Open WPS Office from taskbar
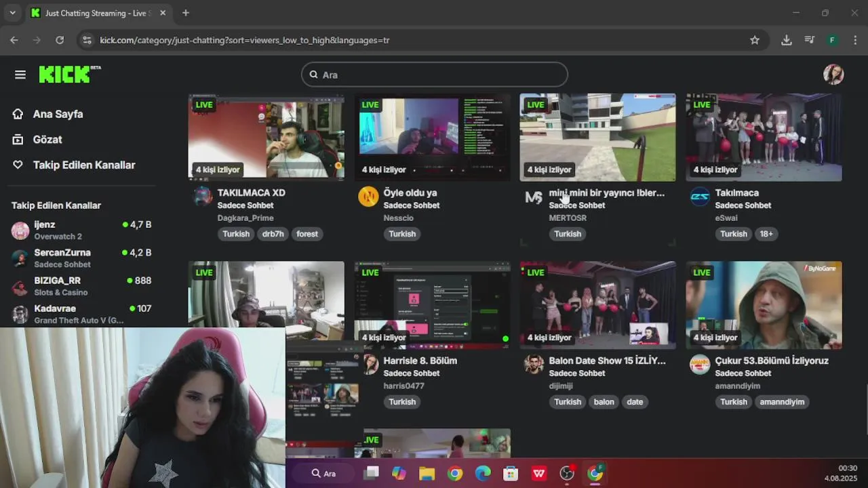This screenshot has height=488, width=868. pyautogui.click(x=539, y=473)
